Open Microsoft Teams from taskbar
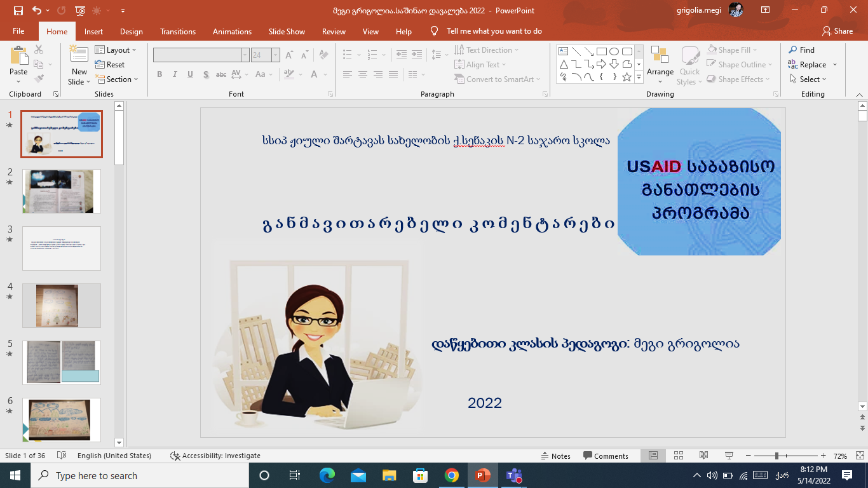Screen dimensions: 868x488 pos(513,475)
